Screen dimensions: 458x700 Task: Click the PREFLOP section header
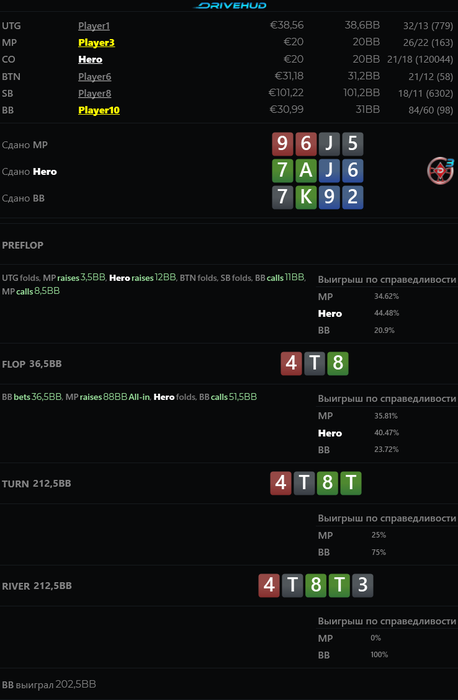23,245
